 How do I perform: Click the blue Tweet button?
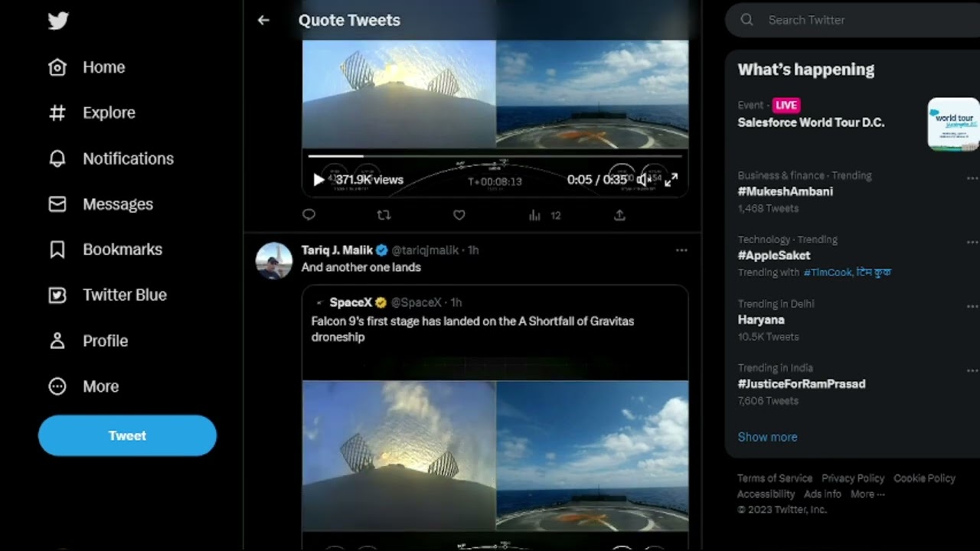127,435
